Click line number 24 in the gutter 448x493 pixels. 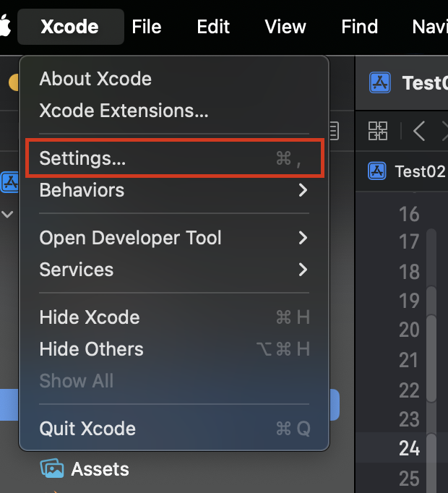(x=409, y=448)
